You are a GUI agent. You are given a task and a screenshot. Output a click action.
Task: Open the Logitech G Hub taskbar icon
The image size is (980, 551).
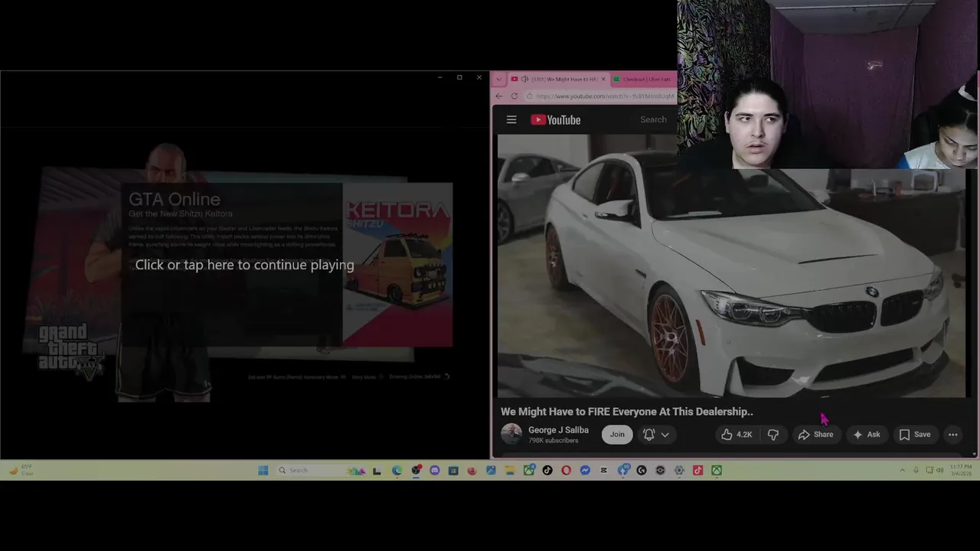[x=642, y=470]
